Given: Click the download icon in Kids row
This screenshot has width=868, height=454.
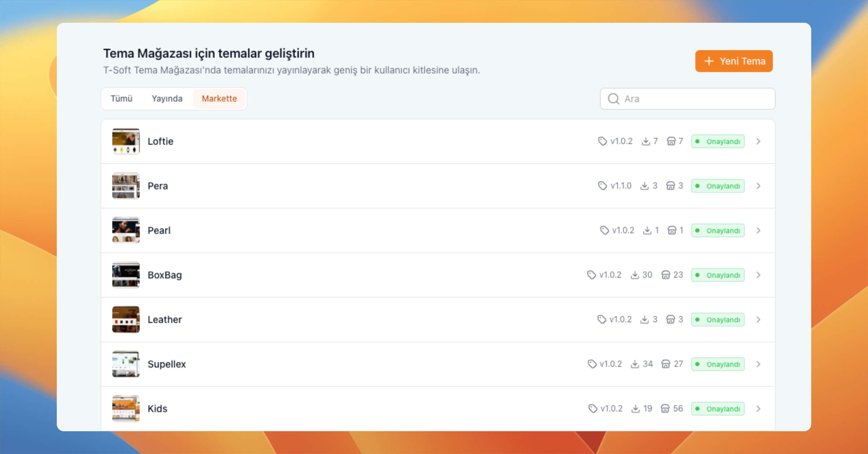Looking at the screenshot, I should click(635, 409).
